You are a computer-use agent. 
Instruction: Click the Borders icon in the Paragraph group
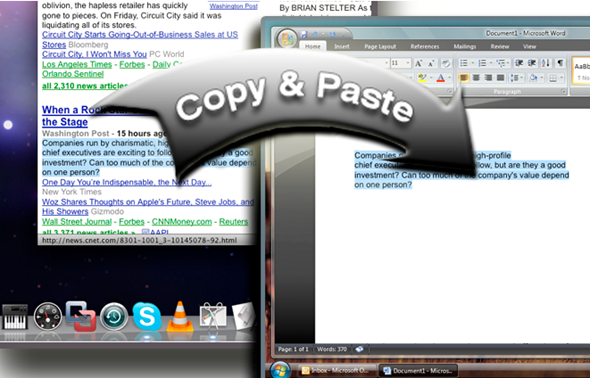553,78
